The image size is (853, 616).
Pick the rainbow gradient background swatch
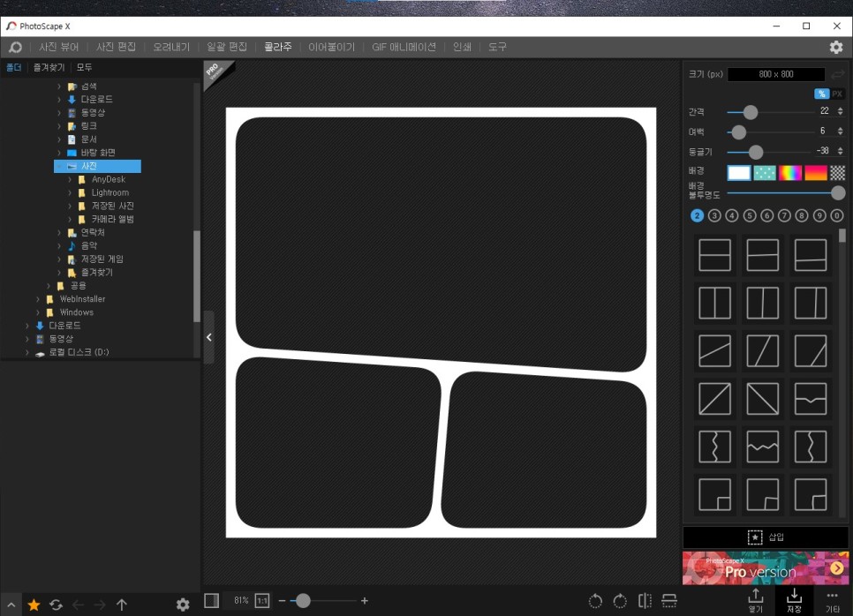click(x=790, y=173)
